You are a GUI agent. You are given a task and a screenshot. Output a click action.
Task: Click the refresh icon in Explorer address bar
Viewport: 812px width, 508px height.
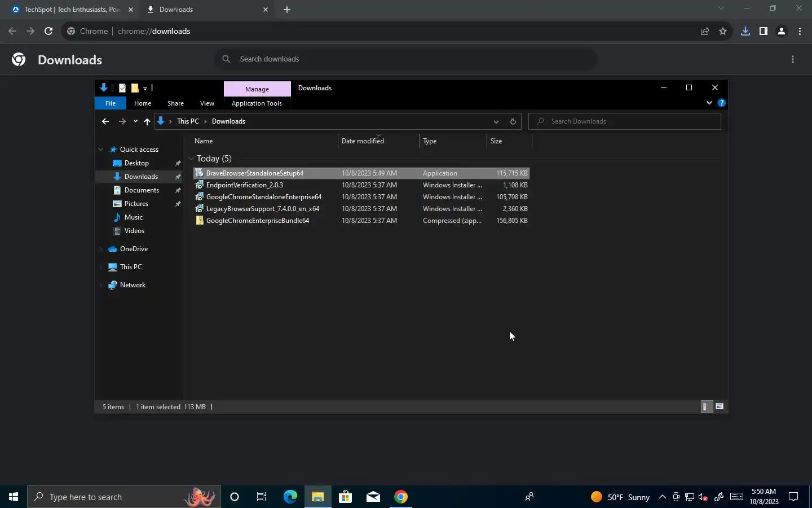click(513, 121)
